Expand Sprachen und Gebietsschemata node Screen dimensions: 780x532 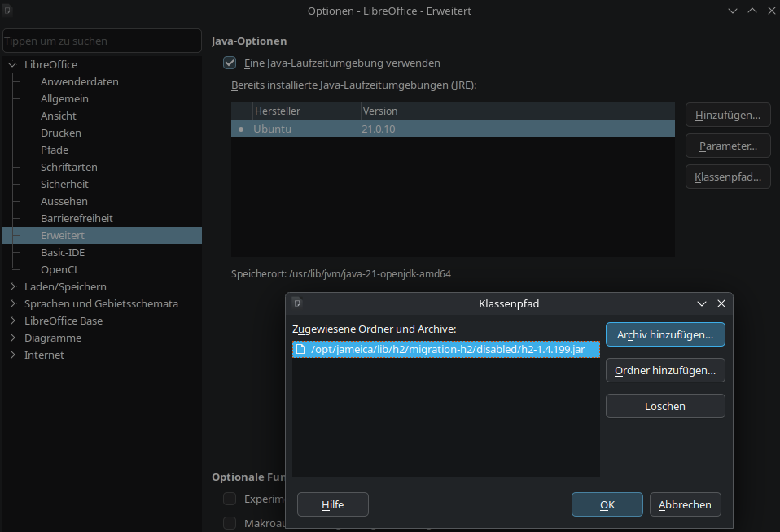pyautogui.click(x=12, y=303)
